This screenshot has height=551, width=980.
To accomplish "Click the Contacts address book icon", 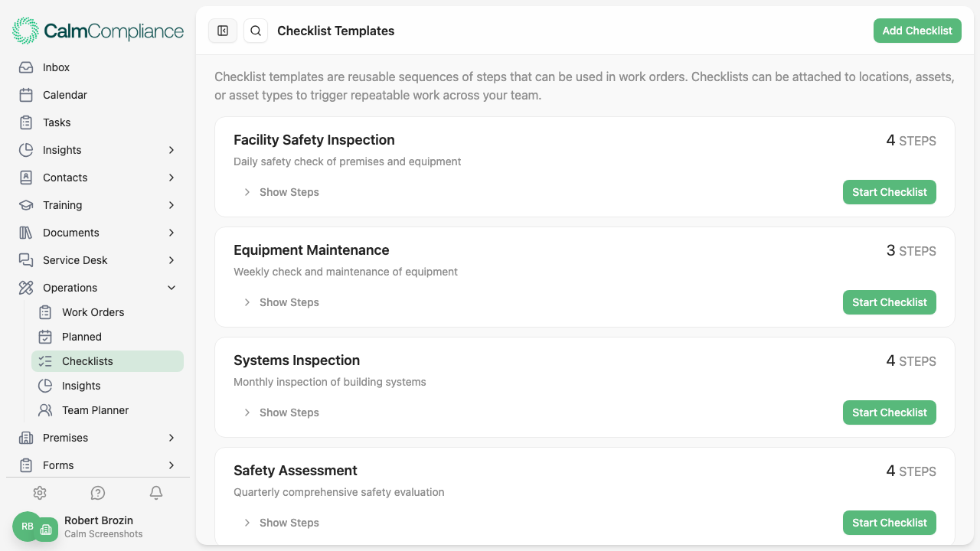I will (x=26, y=178).
